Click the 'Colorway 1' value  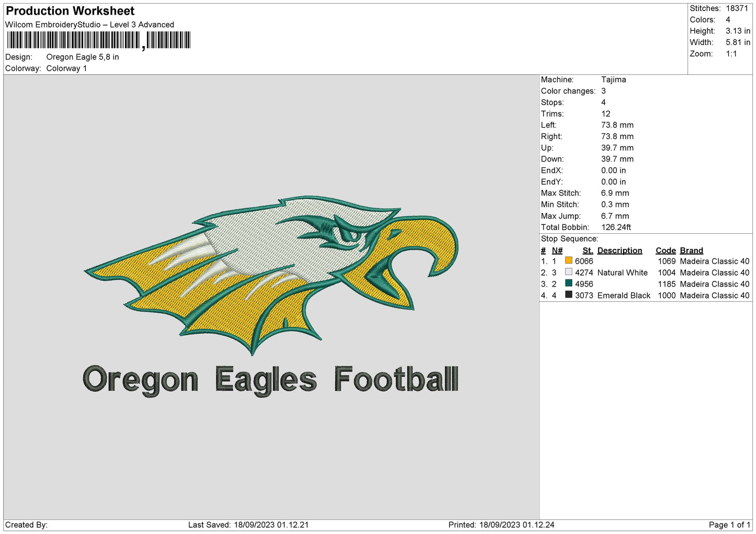66,69
